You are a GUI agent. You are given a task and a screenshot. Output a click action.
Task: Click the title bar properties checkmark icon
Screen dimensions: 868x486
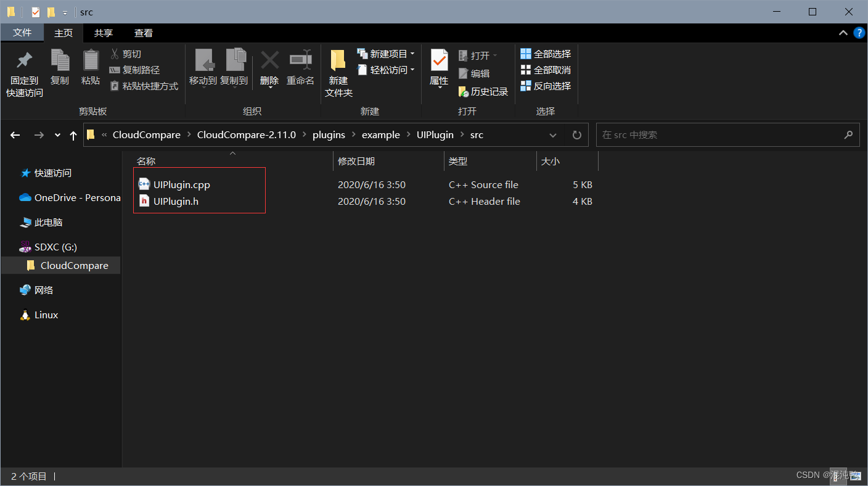click(x=35, y=12)
